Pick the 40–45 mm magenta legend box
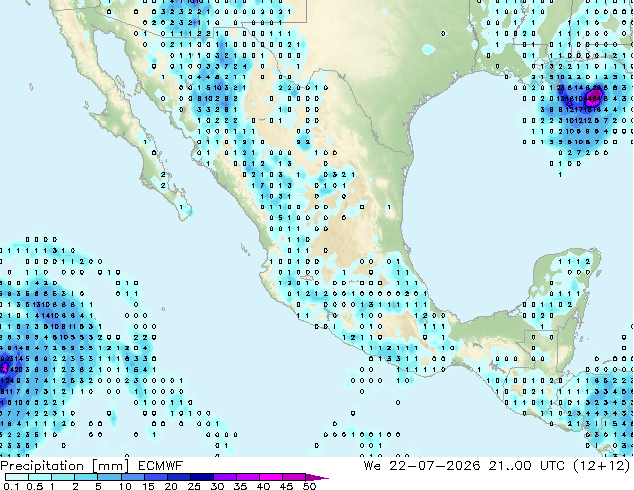The width and height of the screenshot is (634, 490). 271,477
